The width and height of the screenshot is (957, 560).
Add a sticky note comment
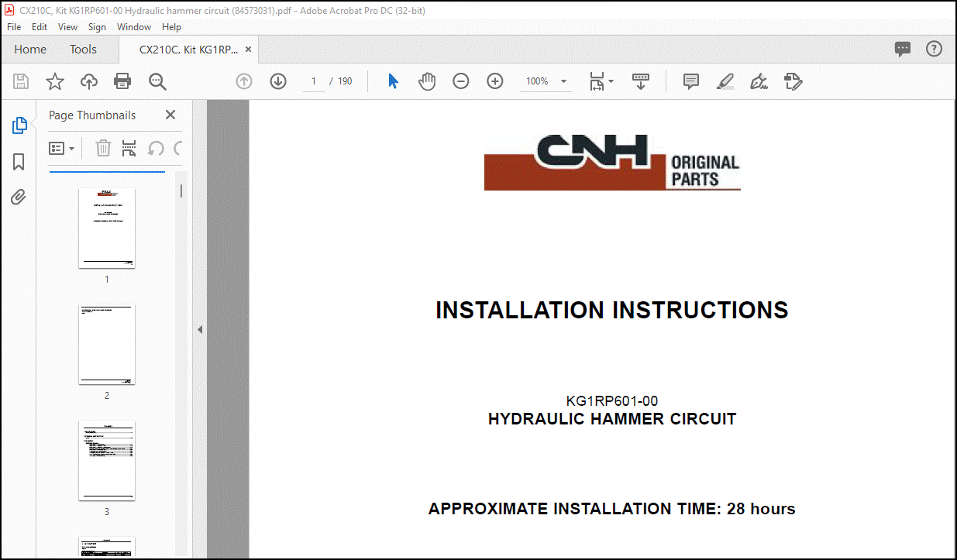(x=691, y=81)
